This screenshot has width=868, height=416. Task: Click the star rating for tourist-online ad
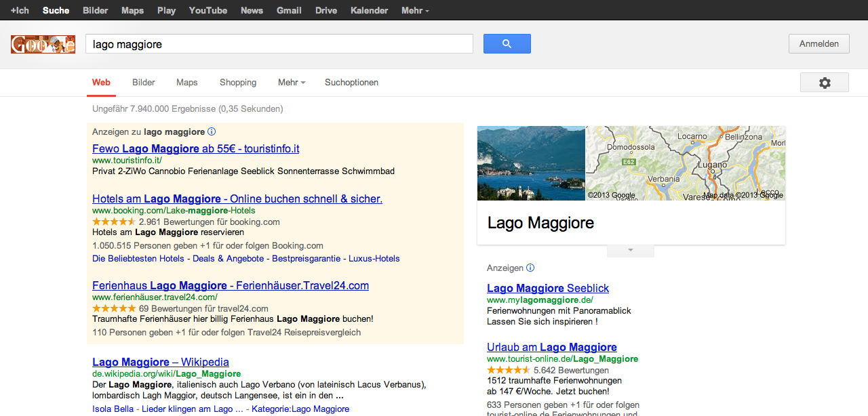coord(508,371)
